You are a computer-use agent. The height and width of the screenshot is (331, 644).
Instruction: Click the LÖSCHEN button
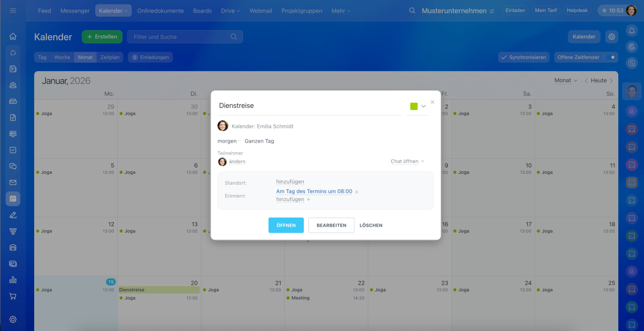pos(371,225)
